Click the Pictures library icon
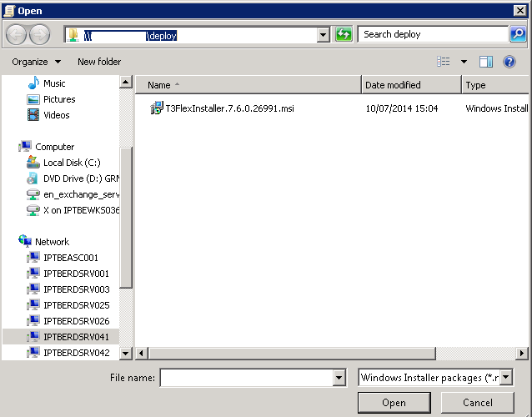 [x=33, y=99]
